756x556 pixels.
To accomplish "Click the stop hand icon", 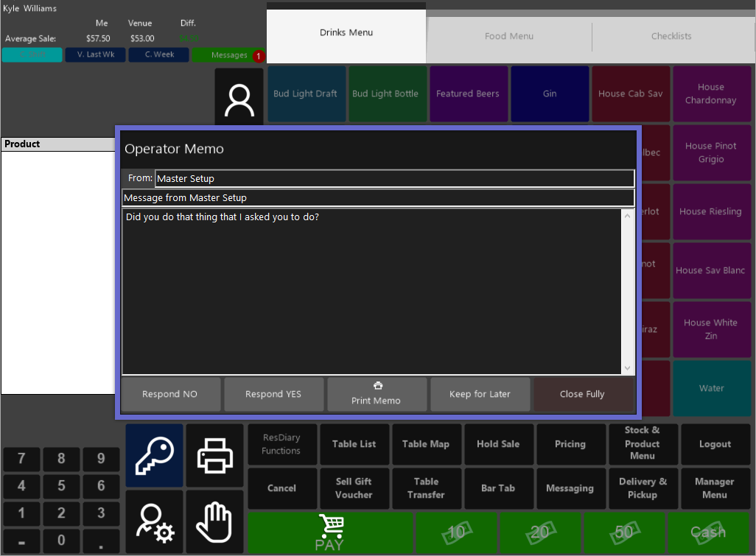I will [x=214, y=522].
